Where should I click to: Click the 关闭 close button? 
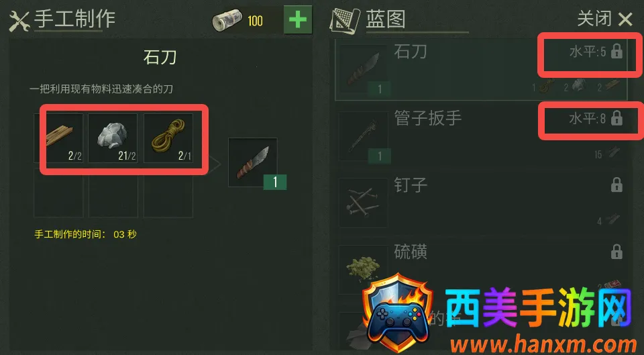click(x=605, y=19)
